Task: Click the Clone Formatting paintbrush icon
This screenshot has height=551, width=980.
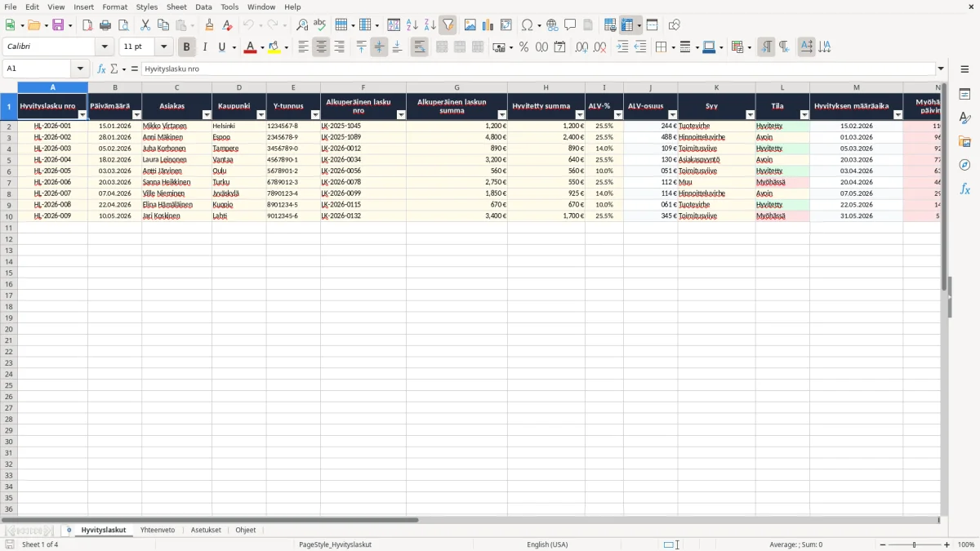Action: [x=209, y=25]
